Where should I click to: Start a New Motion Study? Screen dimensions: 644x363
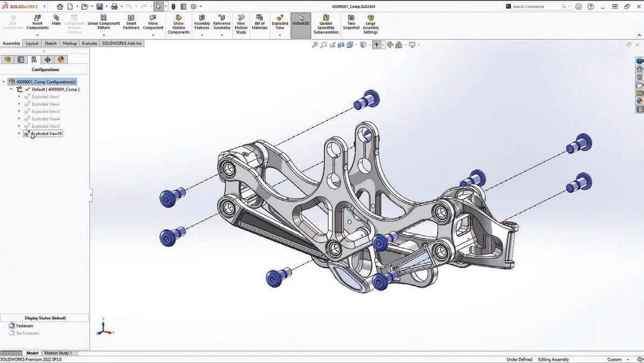pyautogui.click(x=241, y=24)
